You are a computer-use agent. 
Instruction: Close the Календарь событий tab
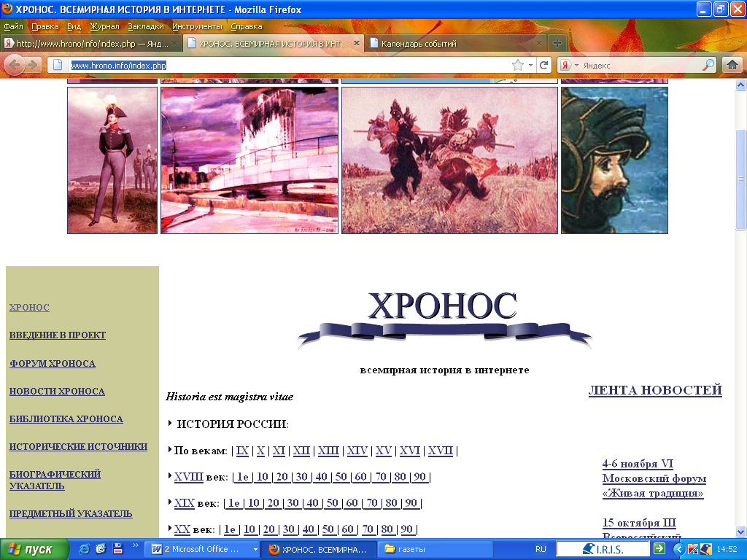[x=539, y=43]
